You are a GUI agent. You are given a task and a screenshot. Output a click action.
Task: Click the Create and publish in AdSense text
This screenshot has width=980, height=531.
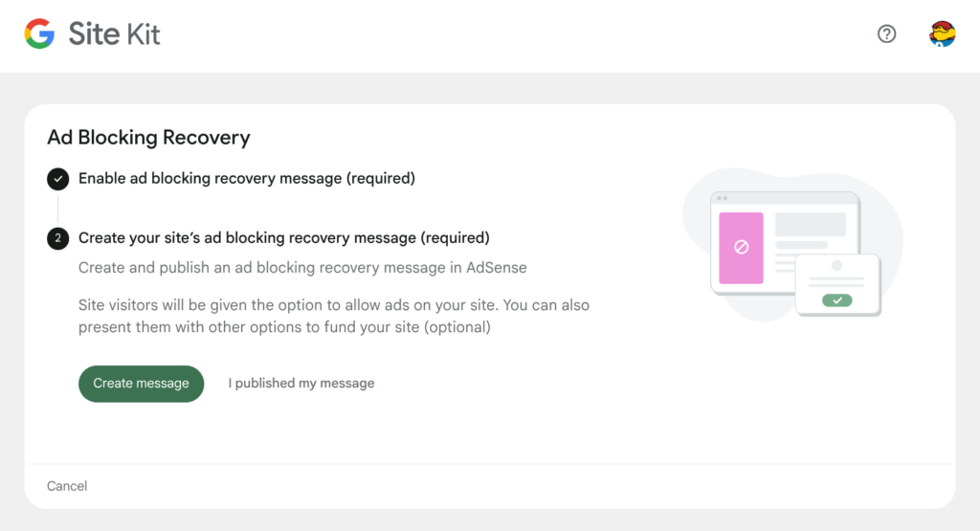tap(302, 267)
